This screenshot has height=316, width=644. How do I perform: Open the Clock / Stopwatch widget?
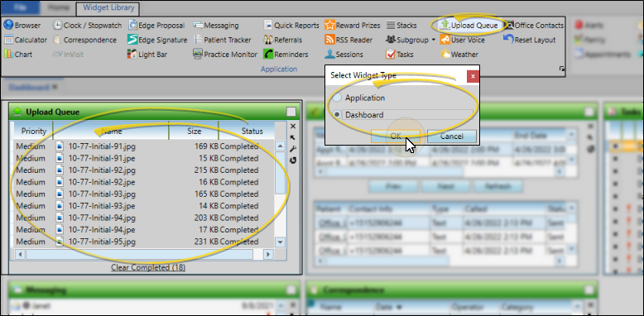click(87, 26)
